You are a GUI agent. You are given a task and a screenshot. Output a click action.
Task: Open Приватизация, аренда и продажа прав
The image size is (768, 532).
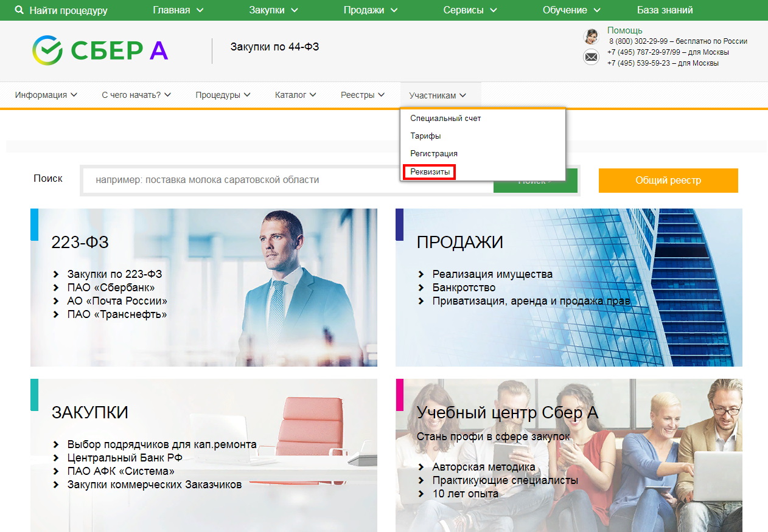point(531,301)
